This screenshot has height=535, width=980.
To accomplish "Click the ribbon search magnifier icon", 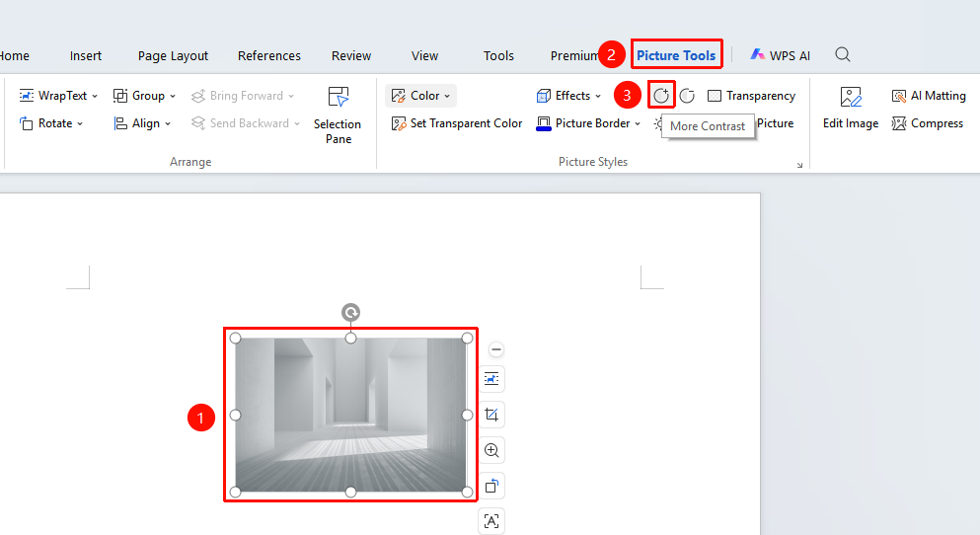I will 843,54.
